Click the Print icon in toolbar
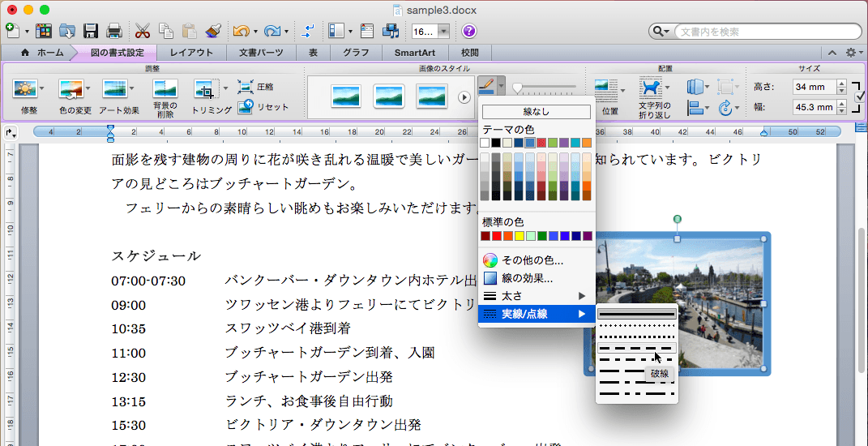 click(x=114, y=32)
